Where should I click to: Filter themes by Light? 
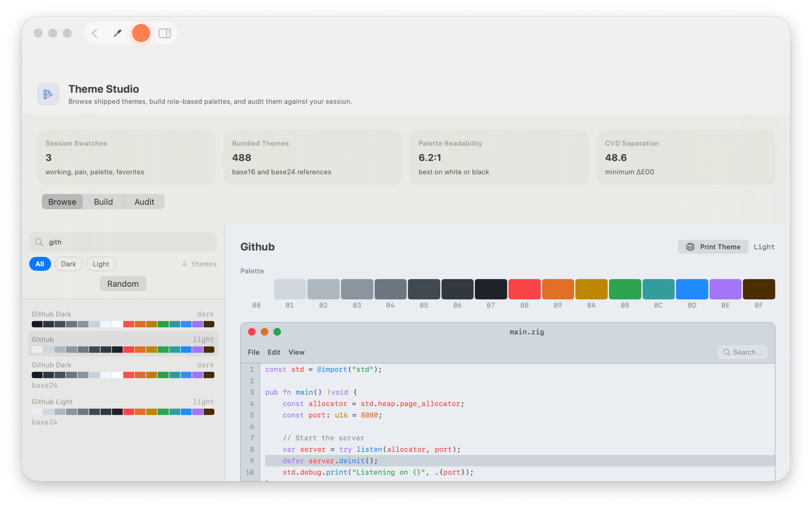click(x=101, y=264)
